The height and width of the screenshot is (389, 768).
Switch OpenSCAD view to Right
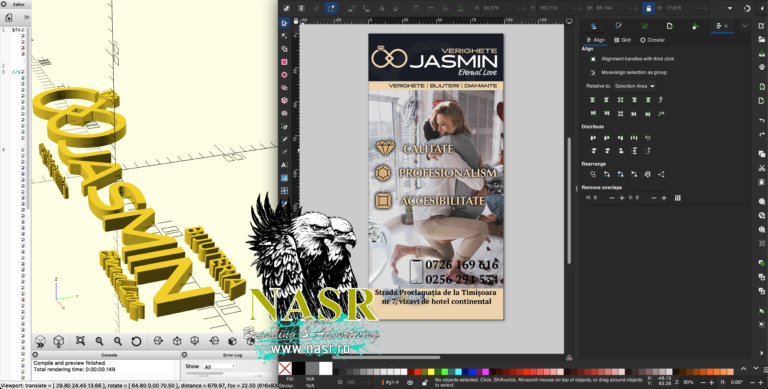[158, 341]
